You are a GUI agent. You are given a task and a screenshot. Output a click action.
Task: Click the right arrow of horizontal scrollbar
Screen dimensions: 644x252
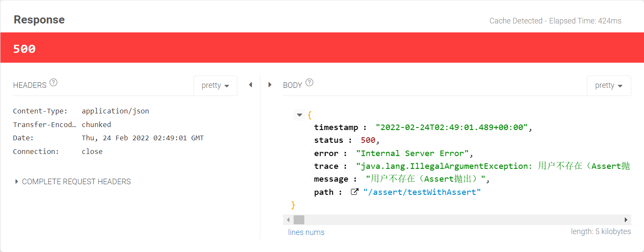click(x=626, y=219)
